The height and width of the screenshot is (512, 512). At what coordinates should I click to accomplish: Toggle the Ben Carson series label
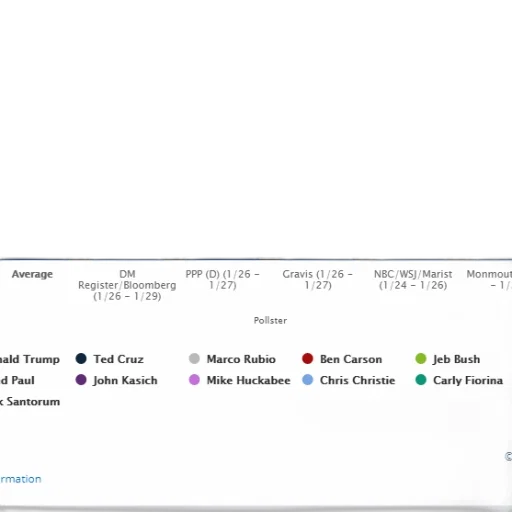click(x=351, y=359)
